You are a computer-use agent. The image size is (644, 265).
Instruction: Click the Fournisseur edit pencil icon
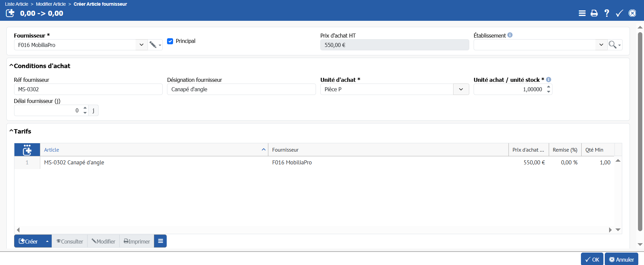click(x=153, y=45)
